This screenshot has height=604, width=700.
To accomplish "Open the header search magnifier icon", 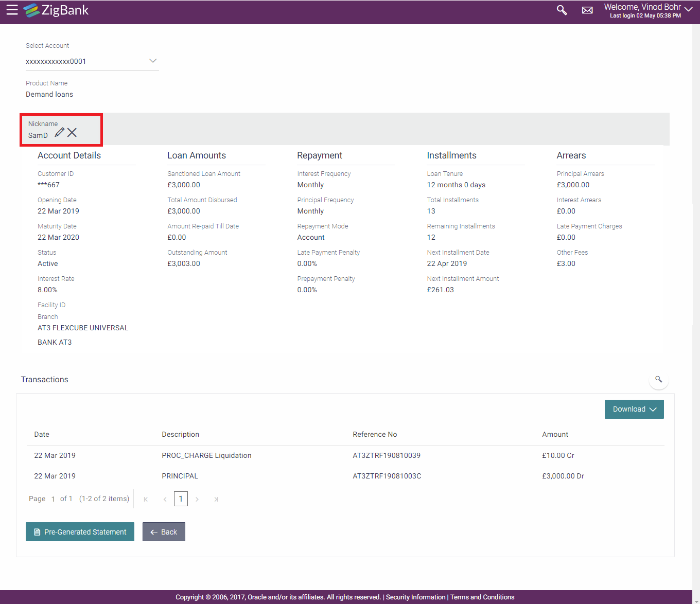I will (x=562, y=10).
